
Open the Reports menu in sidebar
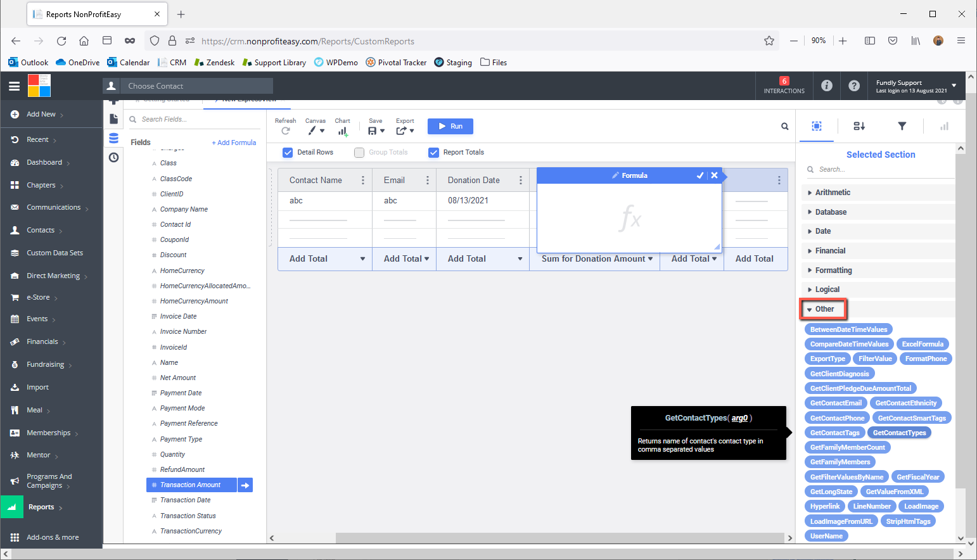[41, 507]
